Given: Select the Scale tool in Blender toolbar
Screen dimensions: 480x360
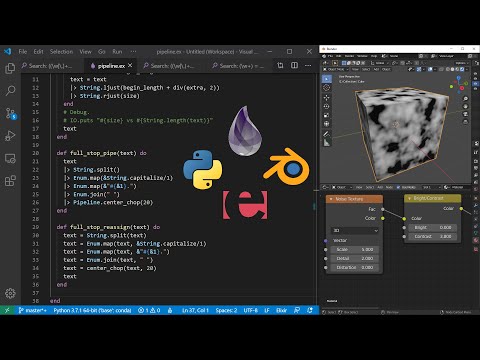Looking at the screenshot, I should point(327,115).
